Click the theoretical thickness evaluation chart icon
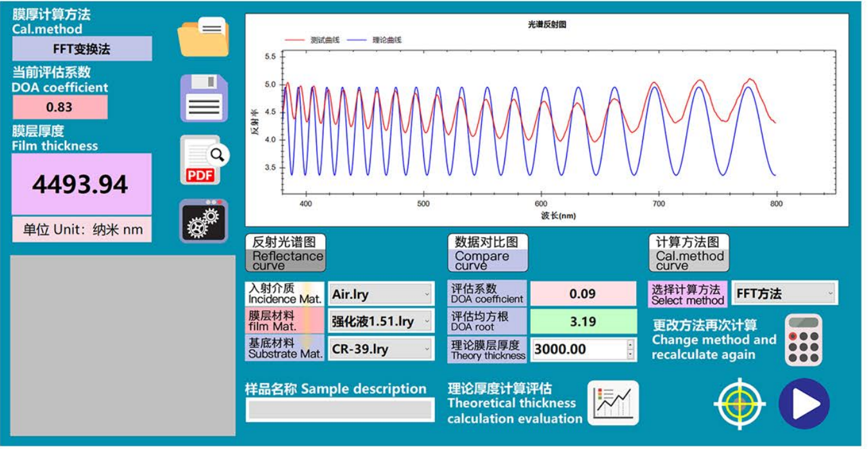868x449 pixels. click(x=613, y=403)
